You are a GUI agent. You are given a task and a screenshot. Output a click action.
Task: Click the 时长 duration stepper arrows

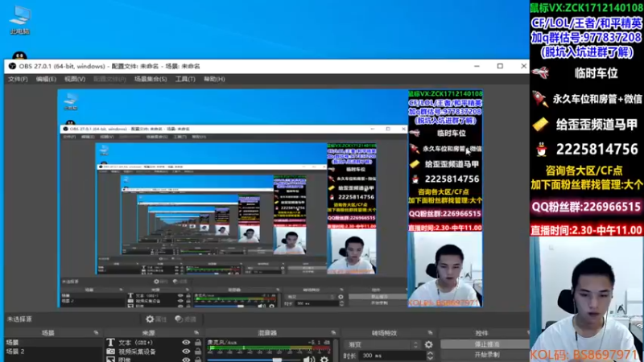pyautogui.click(x=430, y=356)
